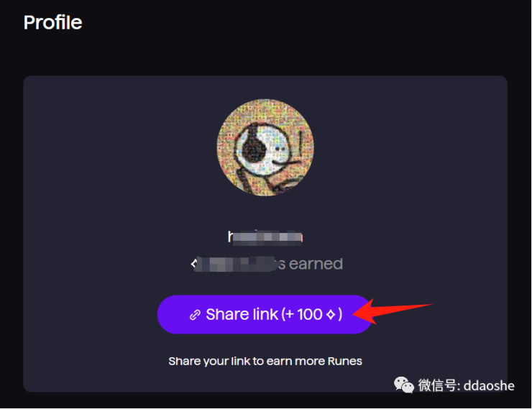Click the blurred Runes amount
Screen dimensions: 532x409
click(x=237, y=264)
